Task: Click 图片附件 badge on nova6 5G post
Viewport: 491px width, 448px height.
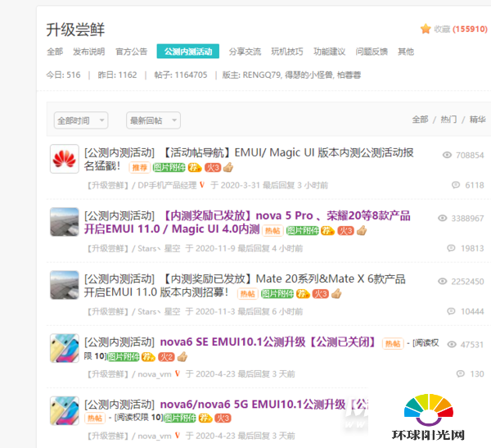Action: click(180, 419)
